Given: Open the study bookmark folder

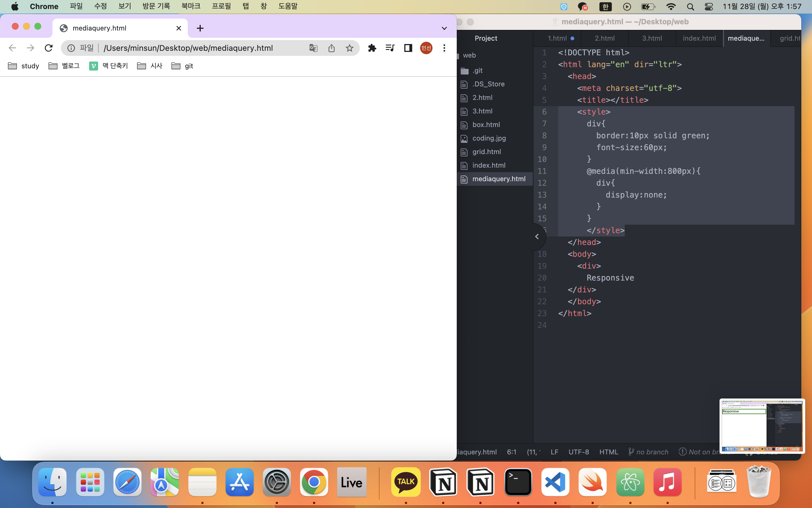Looking at the screenshot, I should [23, 66].
